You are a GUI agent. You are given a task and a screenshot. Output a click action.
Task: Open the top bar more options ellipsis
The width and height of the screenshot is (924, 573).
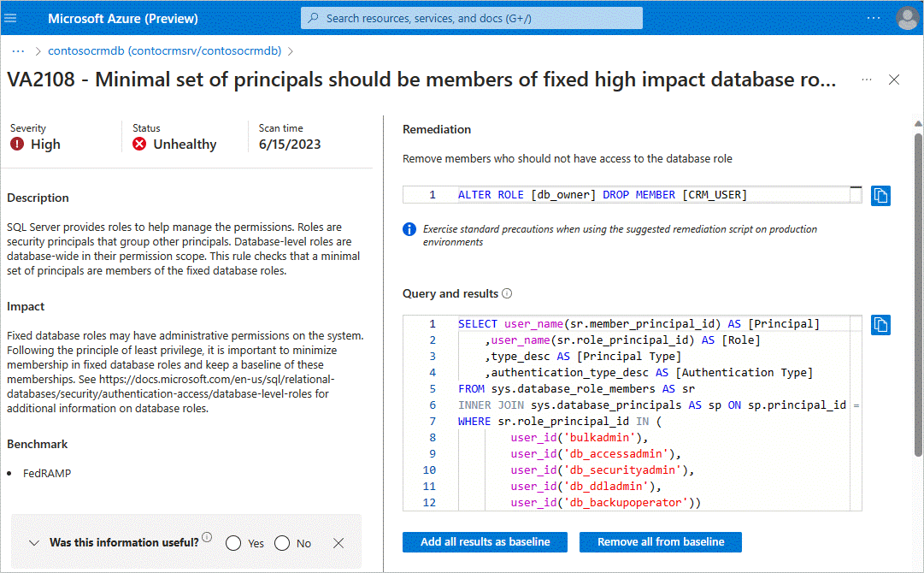point(874,18)
